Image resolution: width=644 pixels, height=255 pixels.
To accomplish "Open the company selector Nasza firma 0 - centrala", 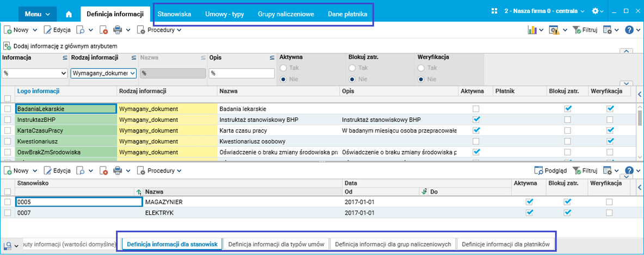I will point(544,11).
